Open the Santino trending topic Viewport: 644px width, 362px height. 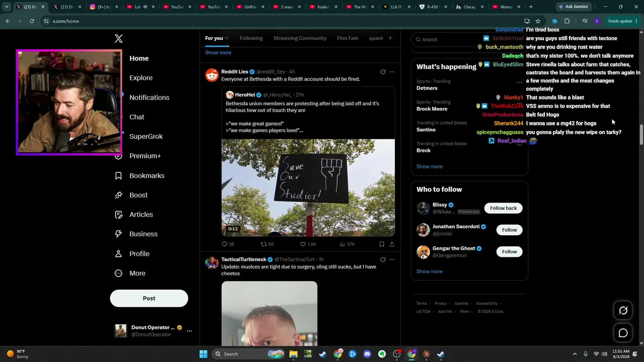(426, 130)
